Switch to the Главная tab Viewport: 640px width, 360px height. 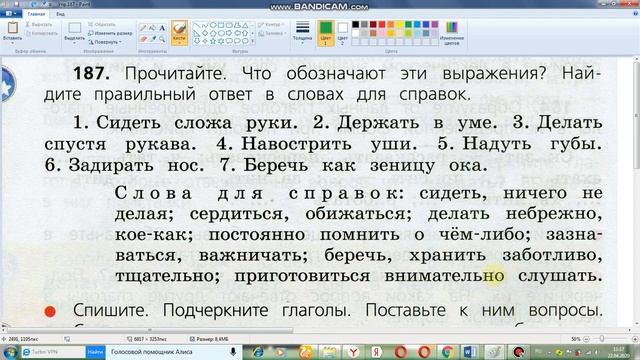click(36, 14)
